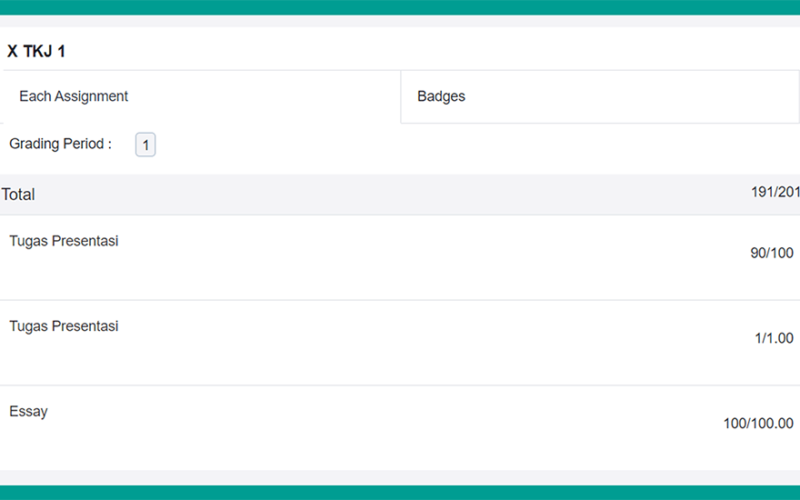The height and width of the screenshot is (500, 800).
Task: Select grading period 1 button
Action: point(145,145)
